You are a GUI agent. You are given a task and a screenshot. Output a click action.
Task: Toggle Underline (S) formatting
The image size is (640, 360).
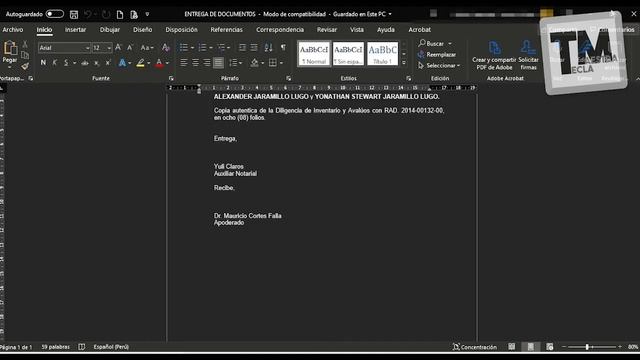point(66,63)
